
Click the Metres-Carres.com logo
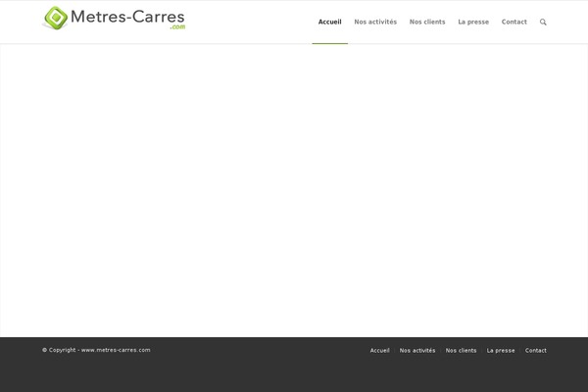point(114,18)
